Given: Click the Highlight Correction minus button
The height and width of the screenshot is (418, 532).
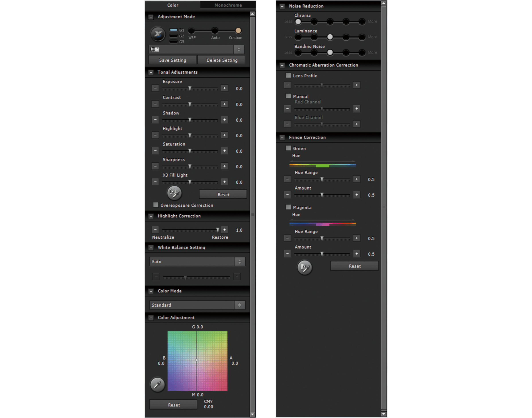Looking at the screenshot, I should [x=155, y=230].
